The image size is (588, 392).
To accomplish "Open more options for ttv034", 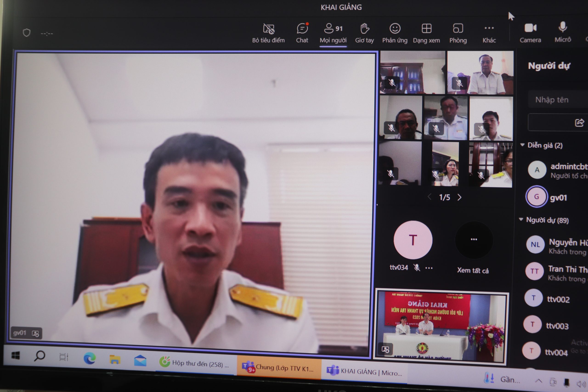I will pyautogui.click(x=429, y=268).
